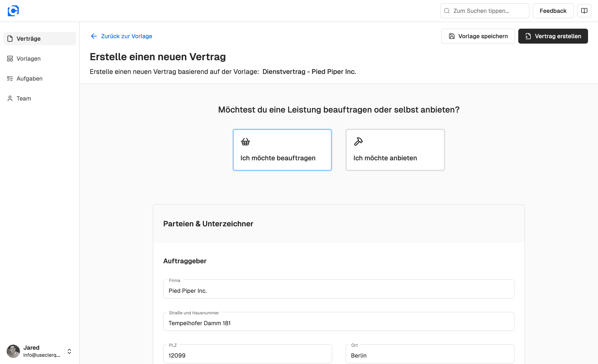Viewport: 598px width, 364px height.
Task: Click the back arrow icon
Action: click(x=94, y=36)
